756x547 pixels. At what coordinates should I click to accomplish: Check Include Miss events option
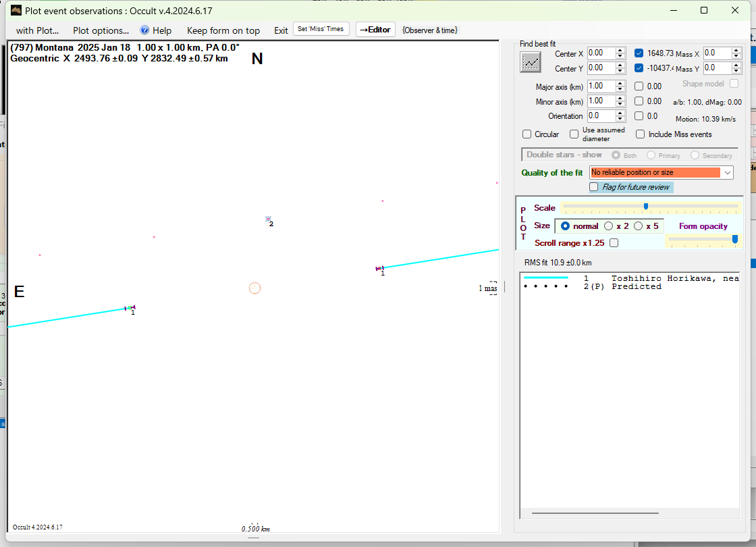640,134
